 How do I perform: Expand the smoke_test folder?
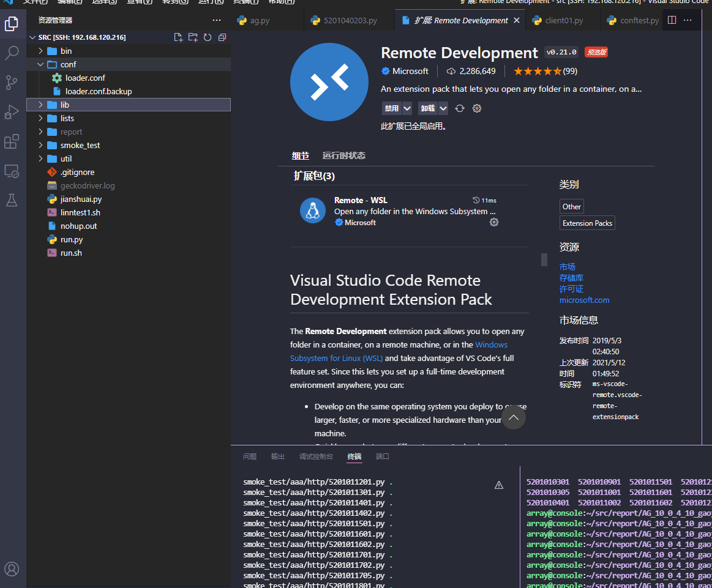(x=40, y=145)
